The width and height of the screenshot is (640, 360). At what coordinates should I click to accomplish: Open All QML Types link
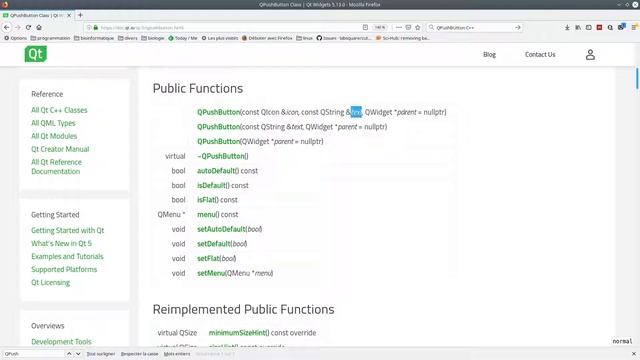[x=53, y=123]
